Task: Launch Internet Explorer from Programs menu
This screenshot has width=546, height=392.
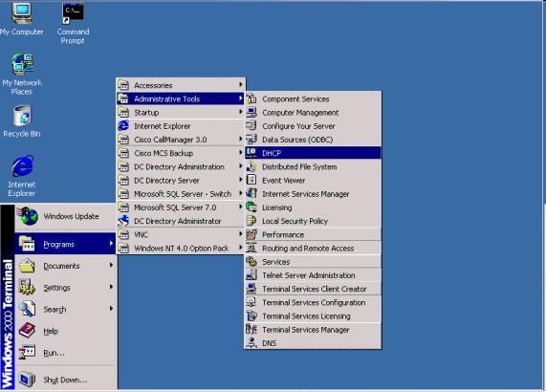Action: (x=181, y=125)
